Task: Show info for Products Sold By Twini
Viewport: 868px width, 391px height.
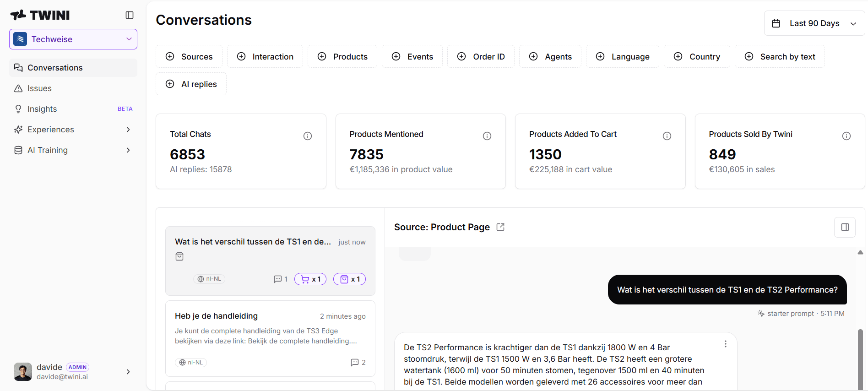Action: click(x=846, y=136)
